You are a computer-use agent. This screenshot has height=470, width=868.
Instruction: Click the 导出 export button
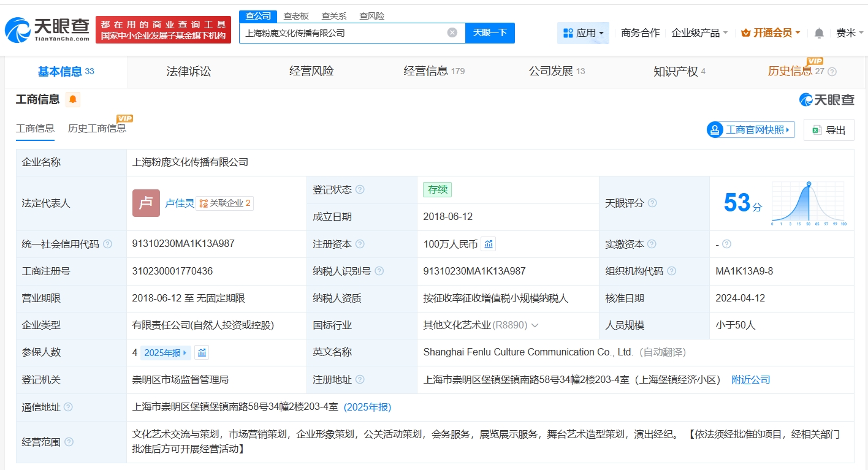[x=829, y=130]
